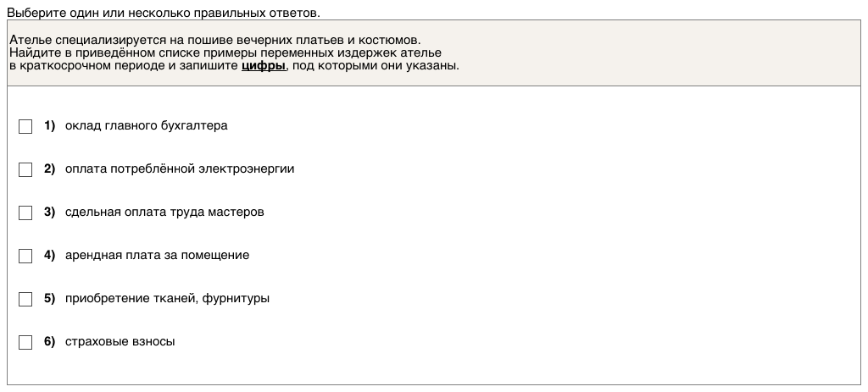Choose the text 'сдельная оплата труда мастеров'
Viewport: 868px width, 392px height.
coord(164,213)
